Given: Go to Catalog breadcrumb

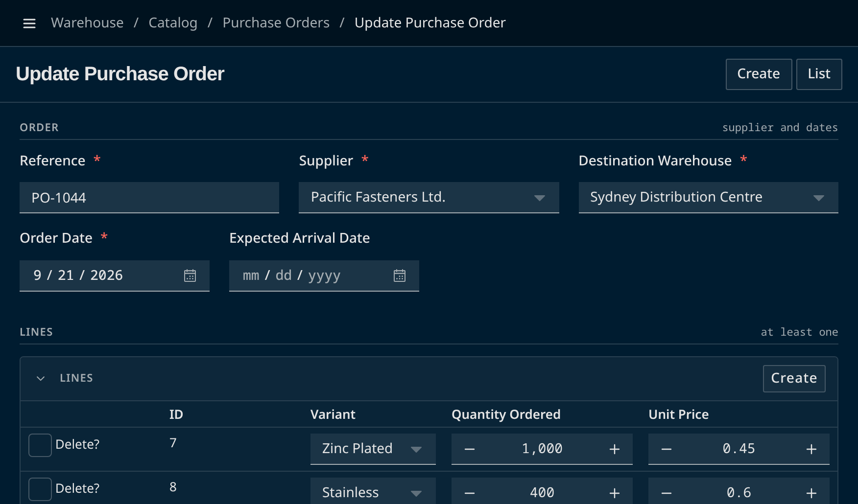Looking at the screenshot, I should point(173,23).
